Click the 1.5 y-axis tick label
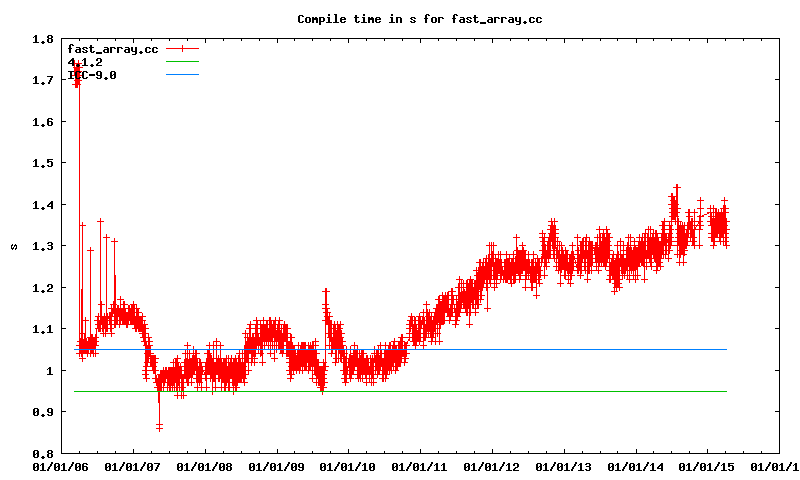The height and width of the screenshot is (480, 800). (x=42, y=163)
